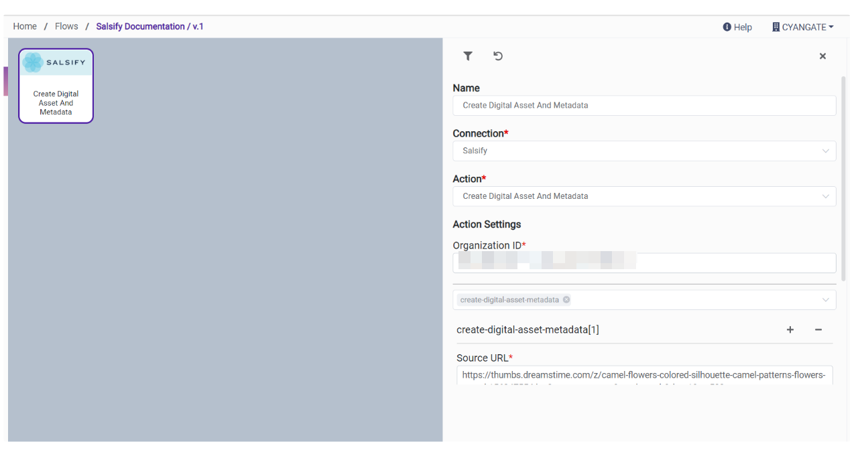The height and width of the screenshot is (450, 868).
Task: Click the minus icon to remove metadata entry
Action: (x=818, y=329)
